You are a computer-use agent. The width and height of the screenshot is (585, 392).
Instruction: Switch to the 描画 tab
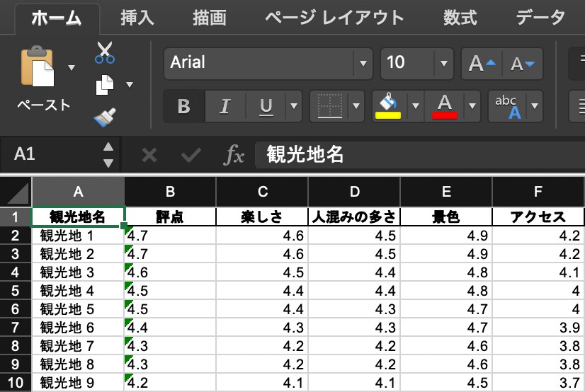[x=210, y=18]
